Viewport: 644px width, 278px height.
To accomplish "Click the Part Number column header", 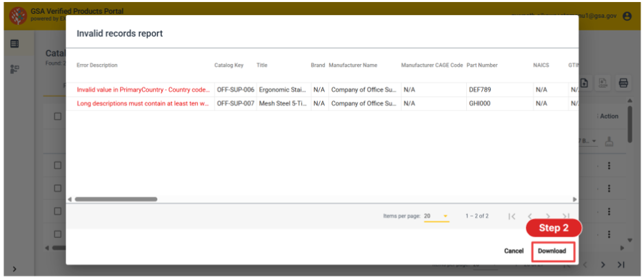I will point(482,66).
